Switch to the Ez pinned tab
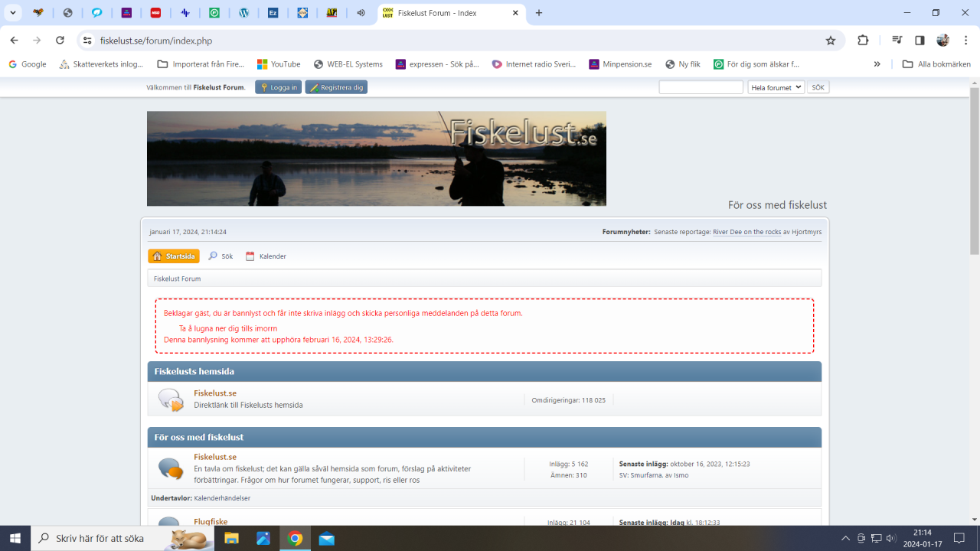The image size is (980, 551). 273,13
